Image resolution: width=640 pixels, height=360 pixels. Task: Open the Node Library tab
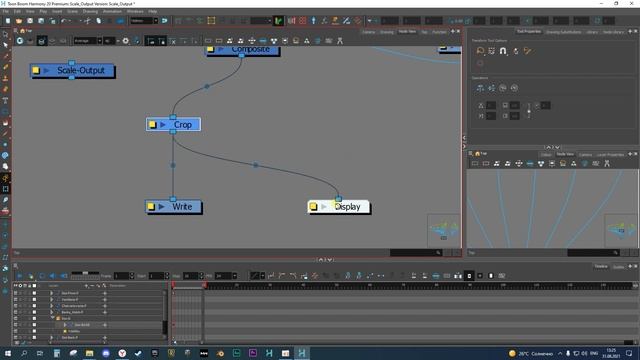[613, 32]
